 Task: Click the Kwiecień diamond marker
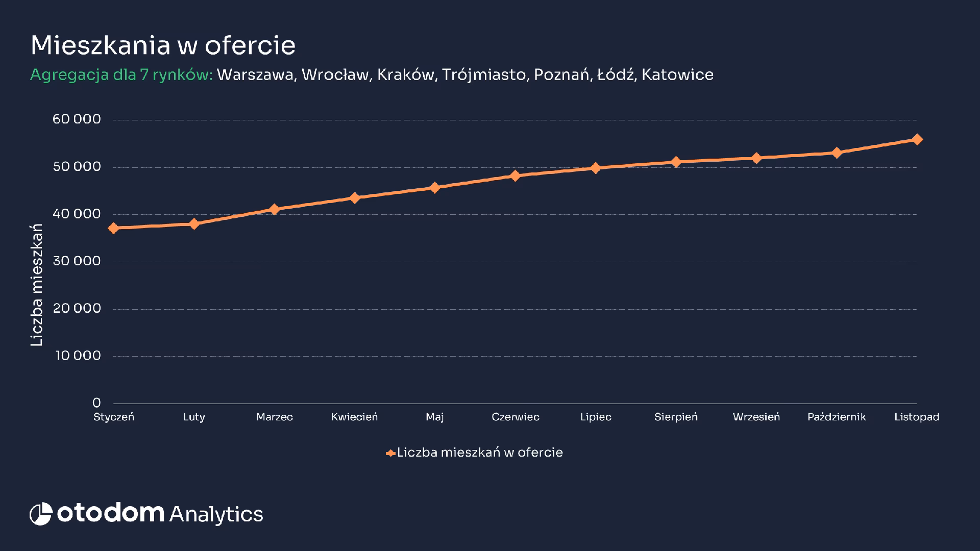(355, 197)
